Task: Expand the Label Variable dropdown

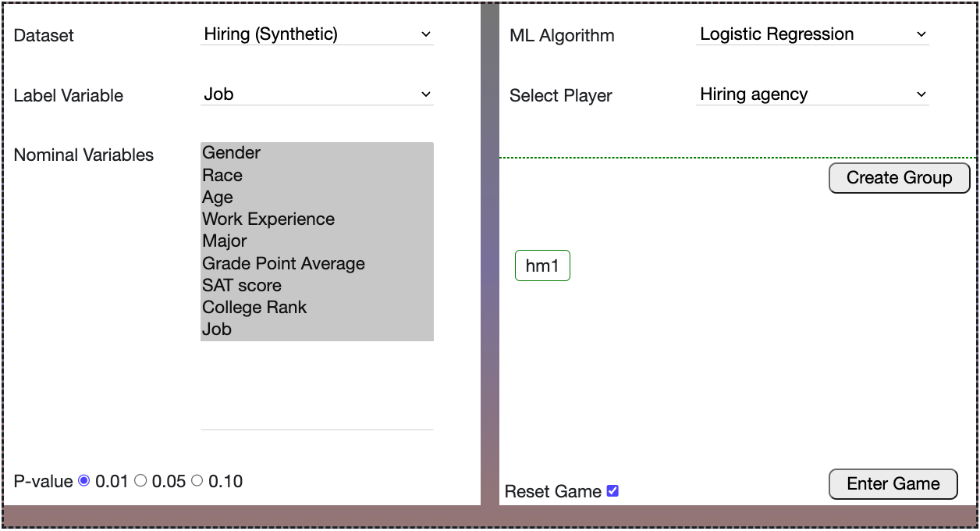Action: (x=316, y=94)
